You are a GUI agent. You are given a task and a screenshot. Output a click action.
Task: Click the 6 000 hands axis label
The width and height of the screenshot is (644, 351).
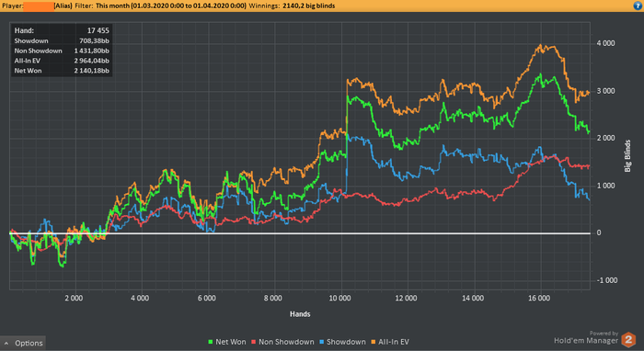[x=207, y=298]
